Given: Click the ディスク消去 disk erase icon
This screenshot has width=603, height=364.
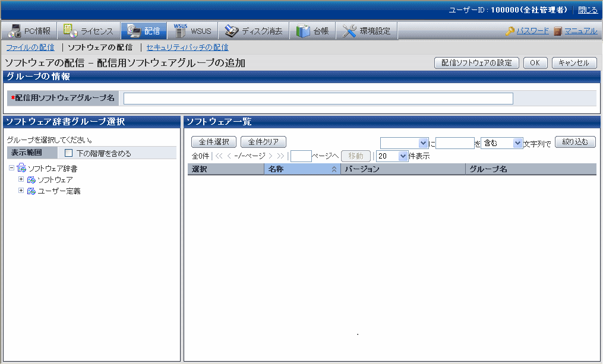Looking at the screenshot, I should [x=232, y=31].
